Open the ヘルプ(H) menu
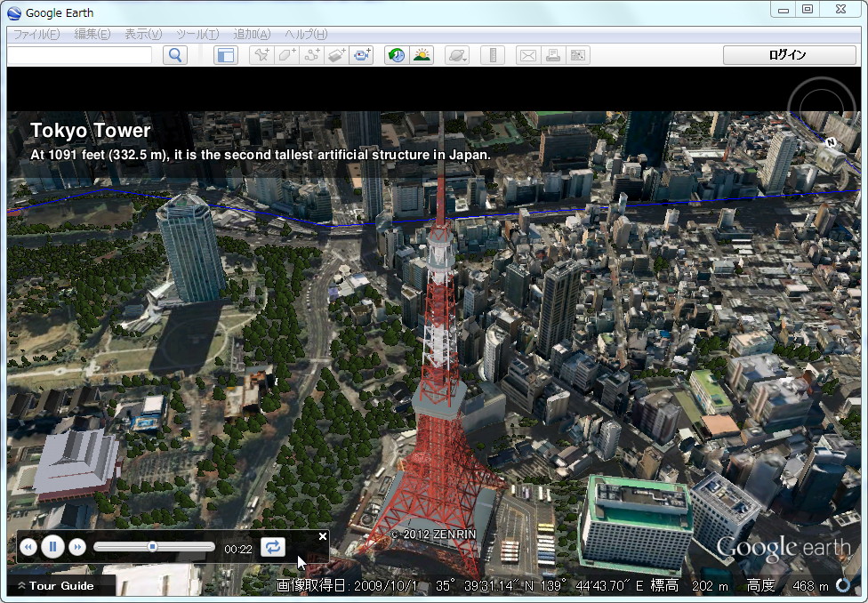 [306, 35]
